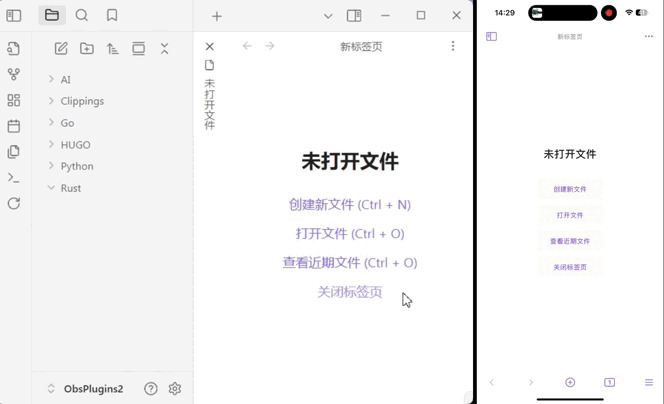
Task: Click 打开文件 (Ctrl + O) link
Action: [x=350, y=234]
